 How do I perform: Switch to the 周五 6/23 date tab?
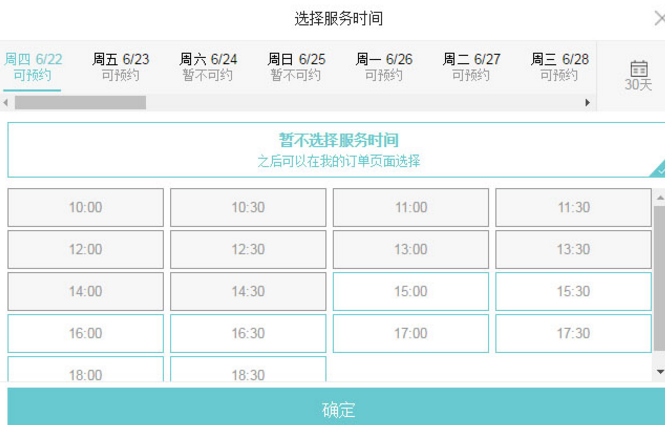click(x=121, y=67)
